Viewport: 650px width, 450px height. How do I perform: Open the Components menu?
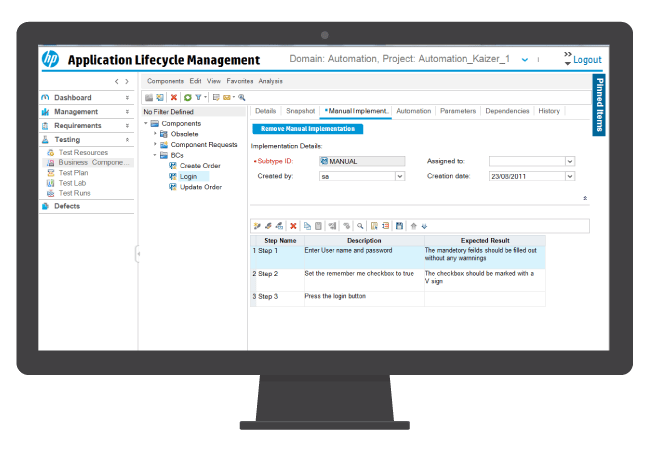[x=165, y=81]
